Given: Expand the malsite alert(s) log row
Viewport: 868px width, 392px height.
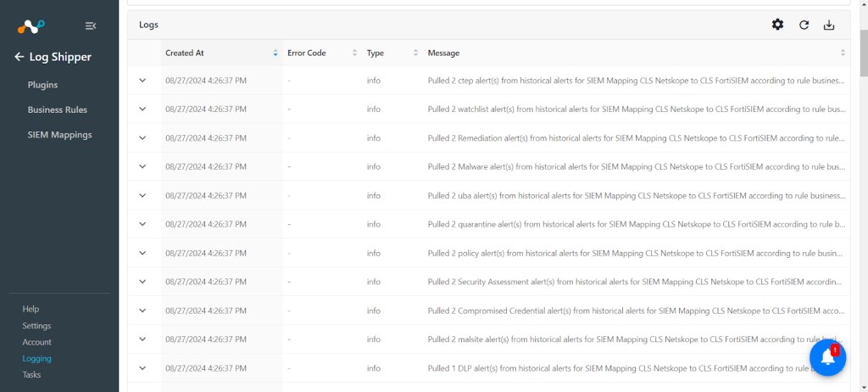Looking at the screenshot, I should click(x=142, y=339).
